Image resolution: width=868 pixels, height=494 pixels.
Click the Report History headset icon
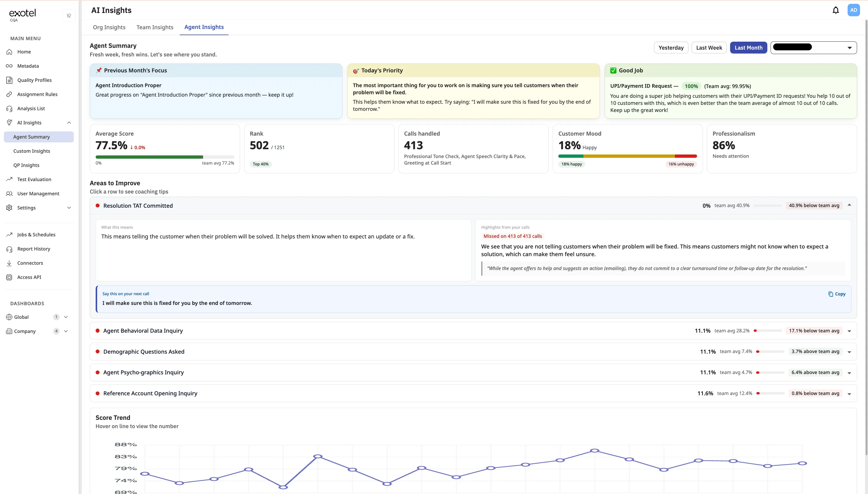tap(9, 249)
